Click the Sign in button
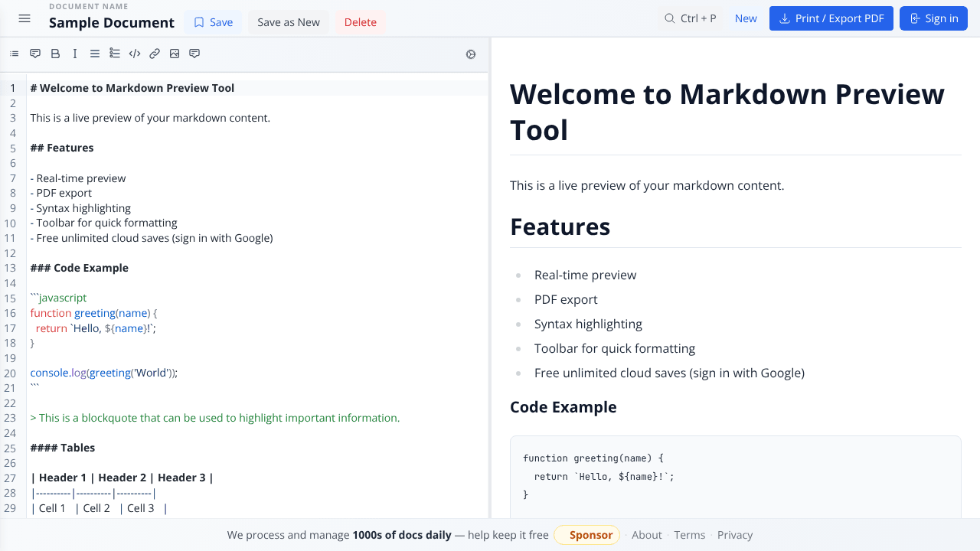 point(933,18)
